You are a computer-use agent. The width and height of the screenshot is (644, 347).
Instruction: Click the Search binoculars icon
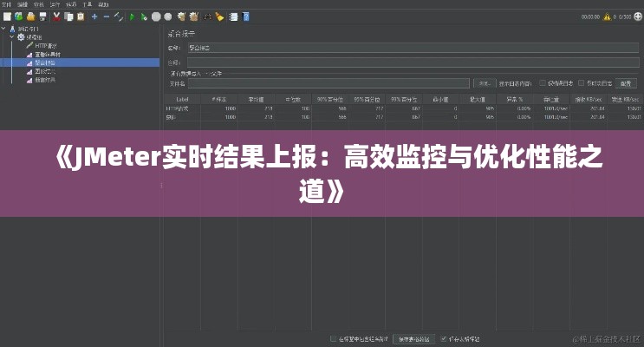tap(207, 16)
